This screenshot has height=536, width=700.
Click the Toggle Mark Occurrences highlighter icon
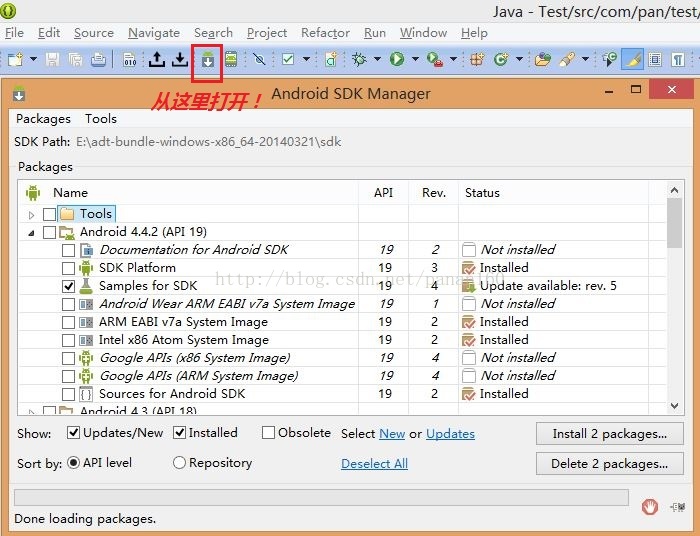(632, 59)
